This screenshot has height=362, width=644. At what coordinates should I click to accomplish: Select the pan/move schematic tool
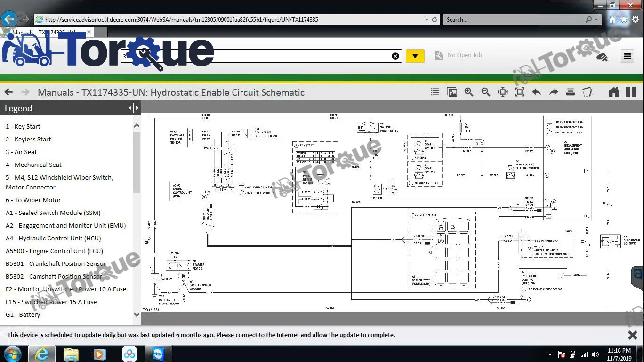503,92
